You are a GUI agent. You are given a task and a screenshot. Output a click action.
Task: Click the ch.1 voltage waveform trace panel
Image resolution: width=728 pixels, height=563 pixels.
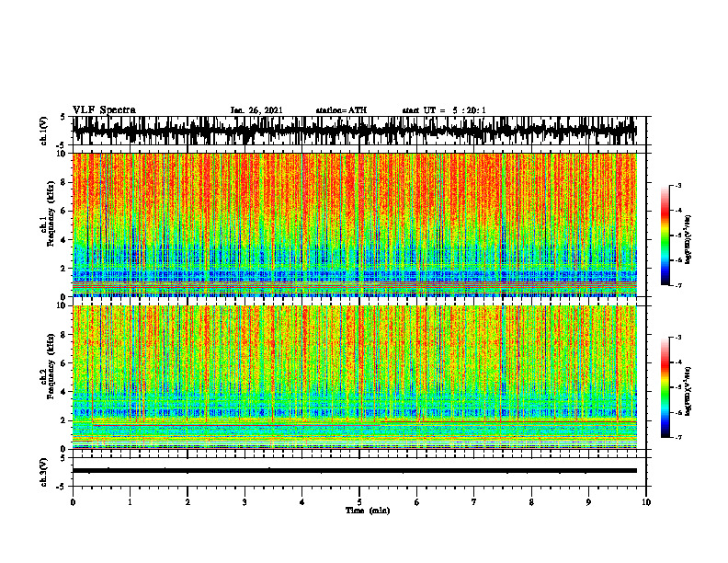tap(358, 131)
